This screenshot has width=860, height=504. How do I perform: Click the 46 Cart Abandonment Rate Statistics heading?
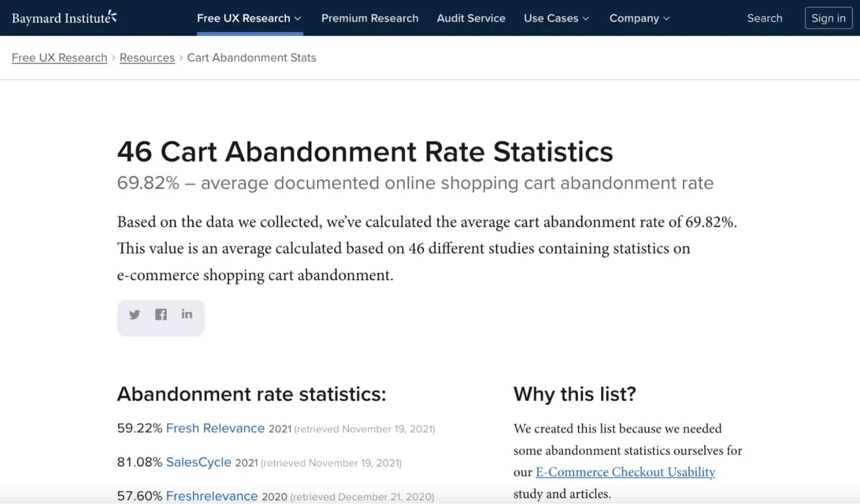(x=365, y=152)
